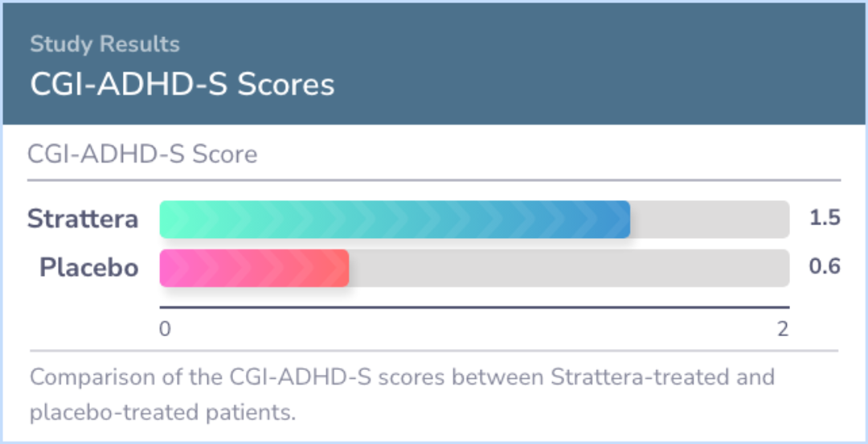Select the Placebo row label
Viewport: 868px width, 444px height.
89,268
